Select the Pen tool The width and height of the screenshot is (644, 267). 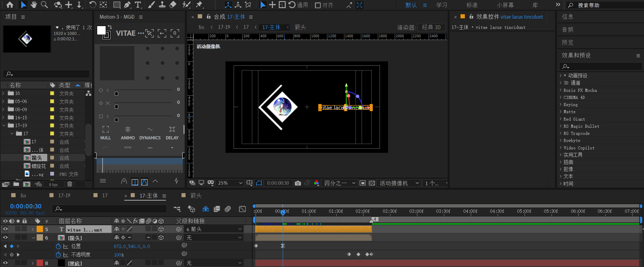tap(127, 5)
